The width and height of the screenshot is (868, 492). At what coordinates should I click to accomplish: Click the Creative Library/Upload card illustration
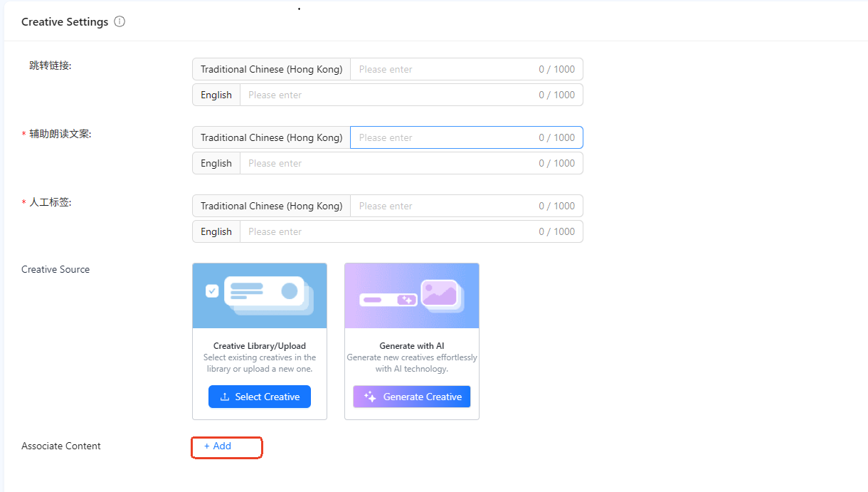pyautogui.click(x=260, y=295)
